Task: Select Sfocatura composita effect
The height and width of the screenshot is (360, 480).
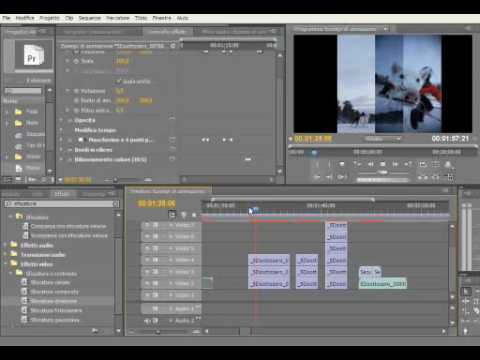Action: pos(54,292)
